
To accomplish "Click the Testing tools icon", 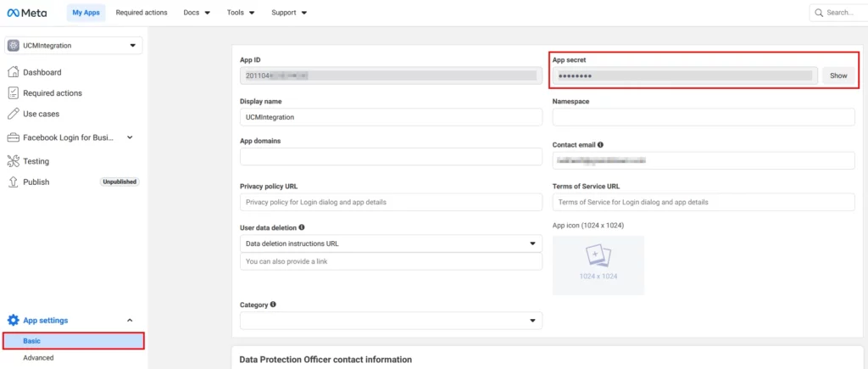I will tap(14, 161).
